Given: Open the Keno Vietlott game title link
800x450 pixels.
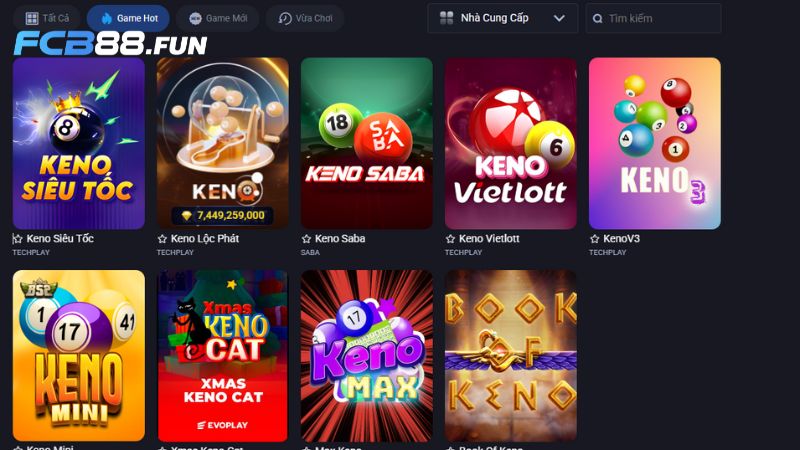Looking at the screenshot, I should tap(489, 239).
